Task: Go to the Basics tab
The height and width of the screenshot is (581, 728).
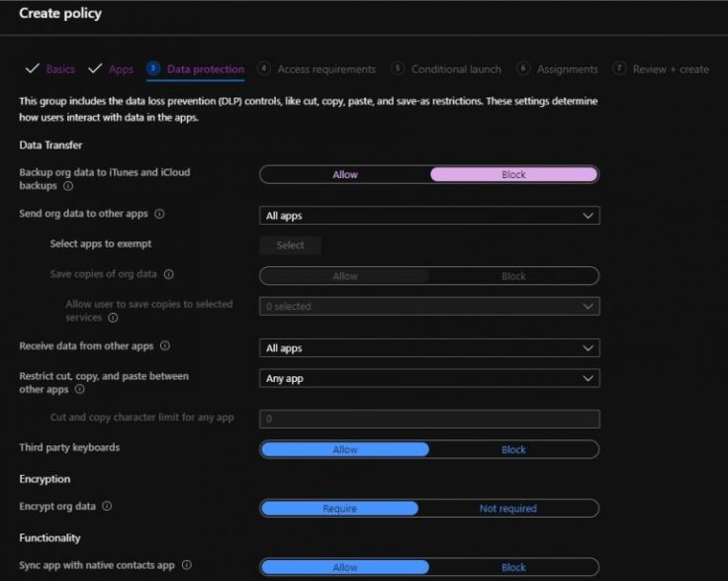Action: click(x=60, y=69)
